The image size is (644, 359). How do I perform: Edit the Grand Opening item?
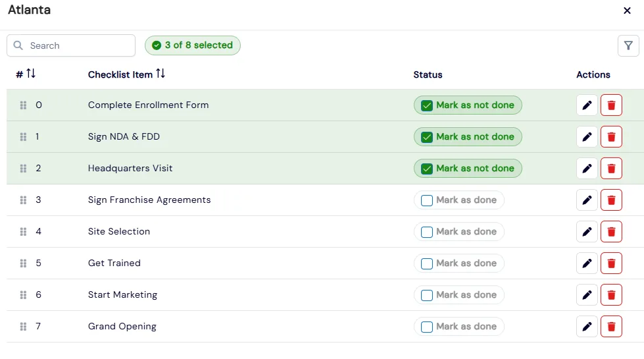coord(587,327)
